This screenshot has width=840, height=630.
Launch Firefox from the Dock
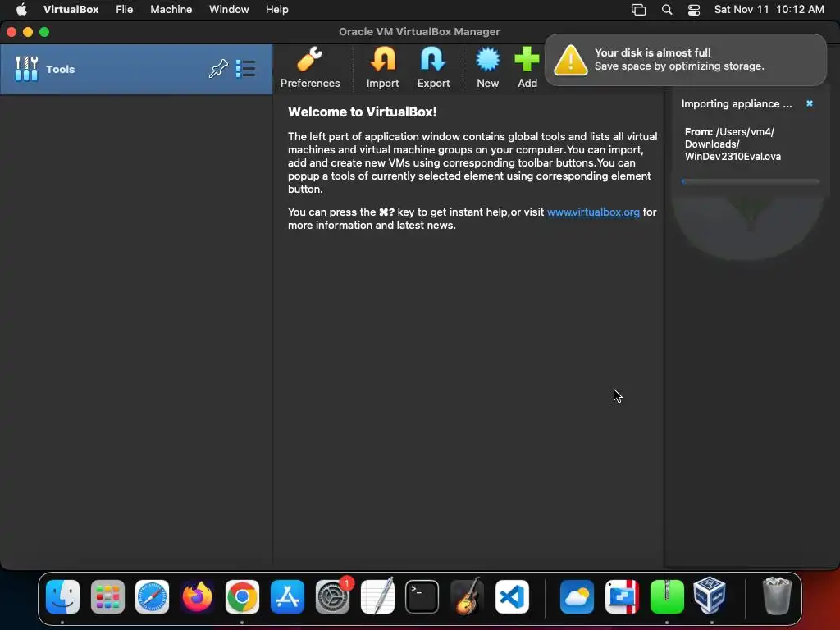click(x=197, y=596)
